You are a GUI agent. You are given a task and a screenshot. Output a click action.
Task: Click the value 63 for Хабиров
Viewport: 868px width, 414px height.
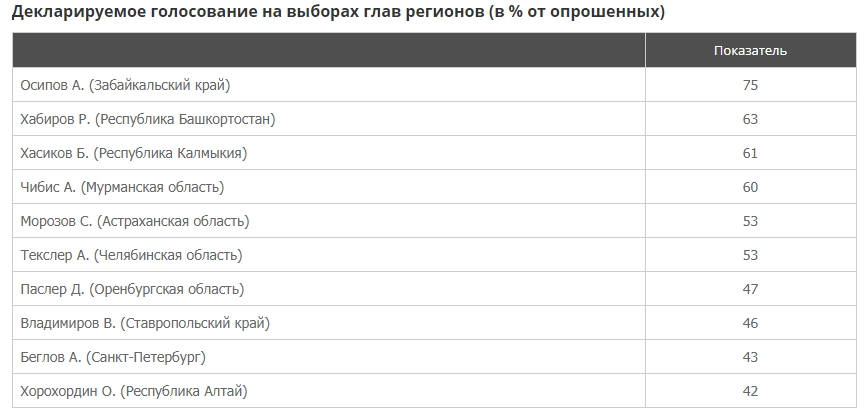coord(750,119)
